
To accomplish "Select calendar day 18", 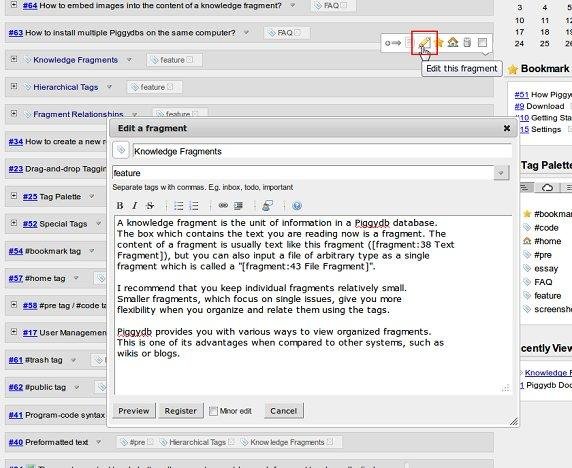I will pos(545,32).
